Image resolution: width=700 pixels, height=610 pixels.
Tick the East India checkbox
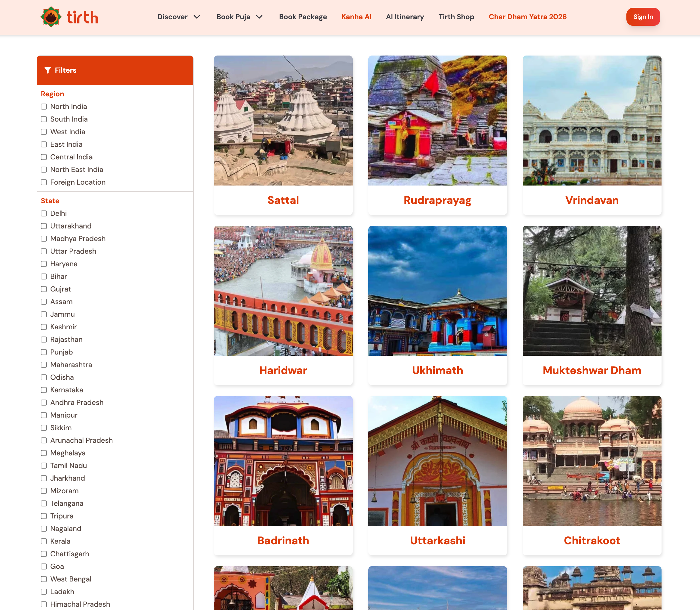44,144
